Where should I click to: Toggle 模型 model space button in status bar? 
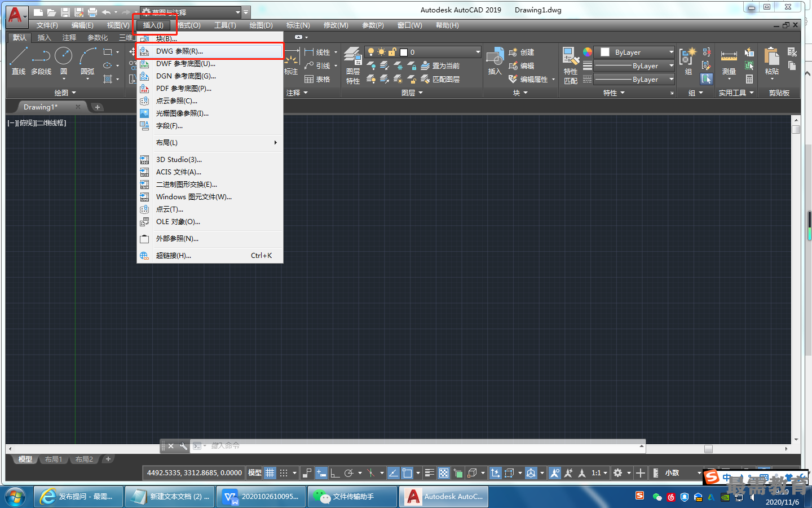point(255,473)
